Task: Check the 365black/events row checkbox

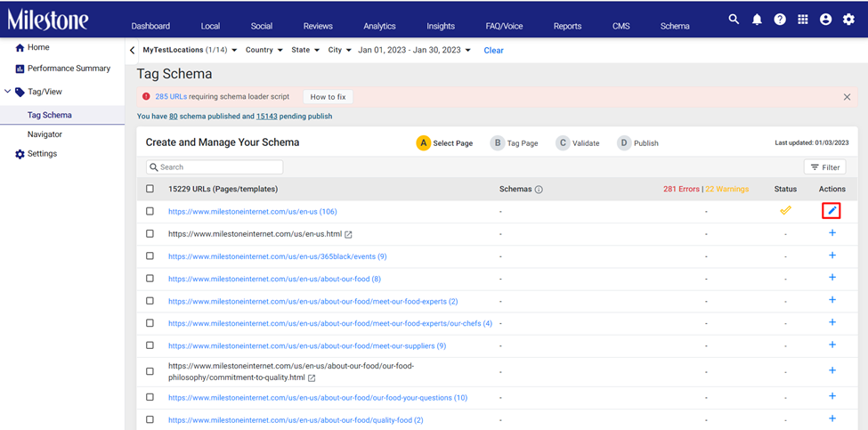Action: 150,256
